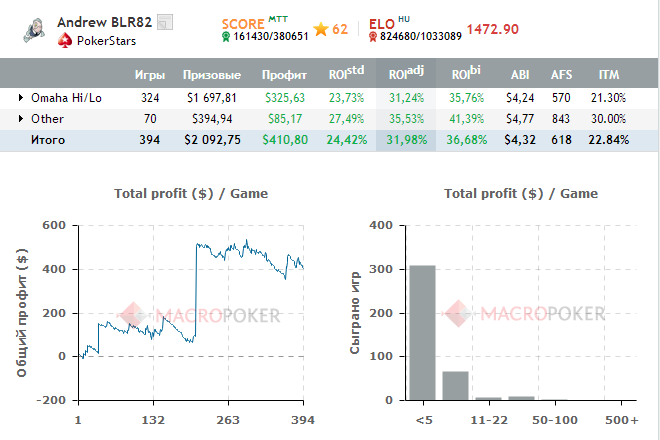
Task: Expand the Omaha Hi/Lo row
Action: (22, 98)
